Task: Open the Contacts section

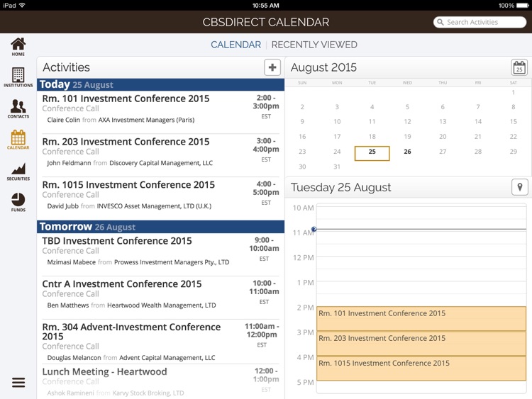Action: pos(18,109)
